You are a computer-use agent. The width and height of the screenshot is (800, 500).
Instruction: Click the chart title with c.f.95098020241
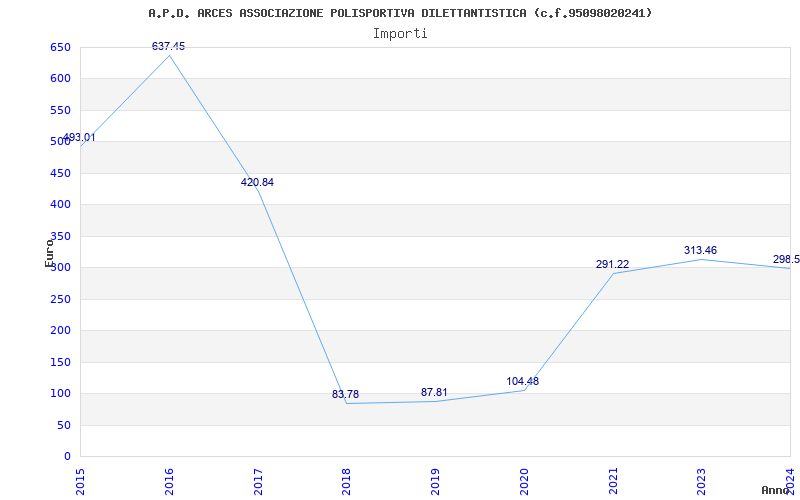(x=400, y=13)
